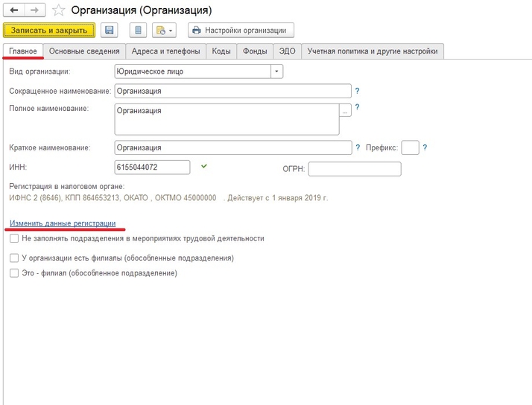Click help question mark beside Префикс field

[425, 147]
